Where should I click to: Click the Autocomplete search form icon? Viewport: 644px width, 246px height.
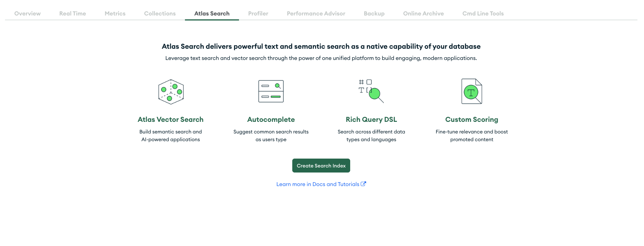[271, 91]
